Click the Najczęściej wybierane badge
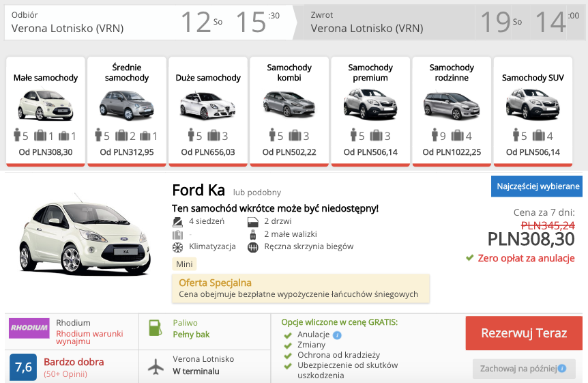The height and width of the screenshot is (383, 588). pyautogui.click(x=537, y=186)
